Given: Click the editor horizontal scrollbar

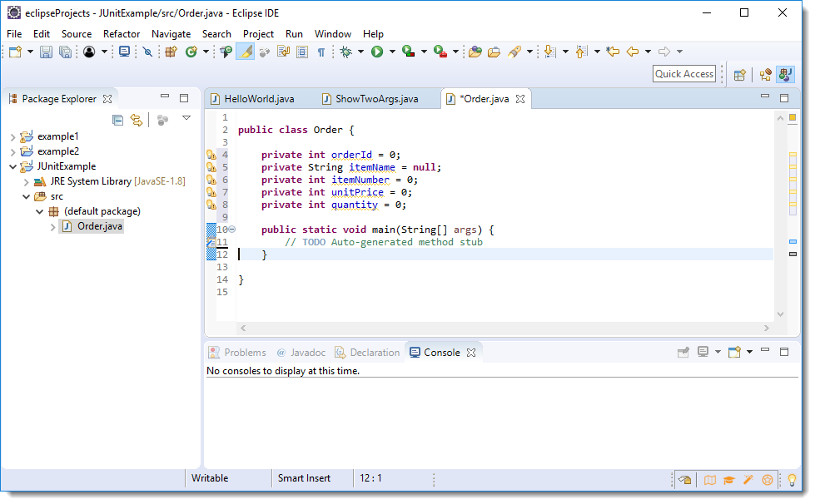Looking at the screenshot, I should [504, 328].
